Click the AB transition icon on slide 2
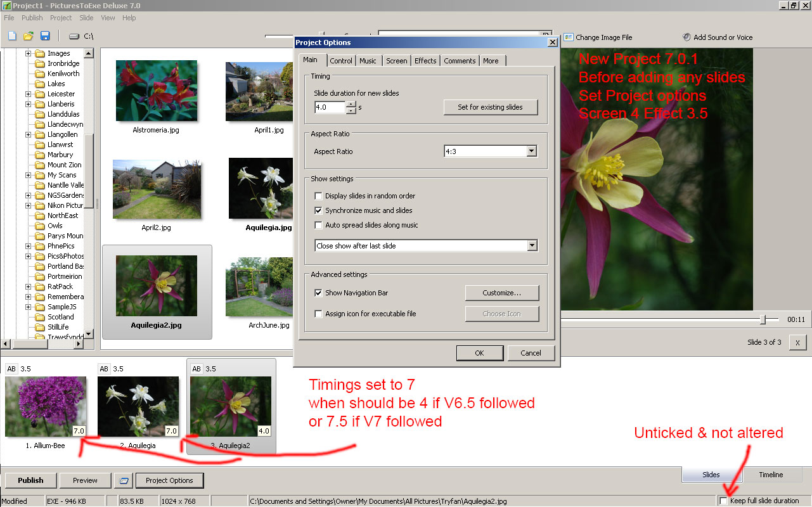The image size is (812, 507). pyautogui.click(x=104, y=369)
